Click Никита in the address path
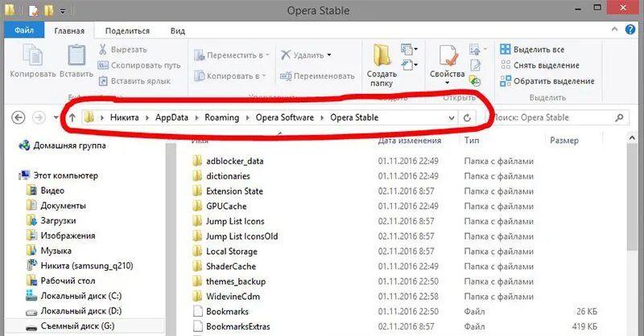The width and height of the screenshot is (644, 336). click(125, 117)
